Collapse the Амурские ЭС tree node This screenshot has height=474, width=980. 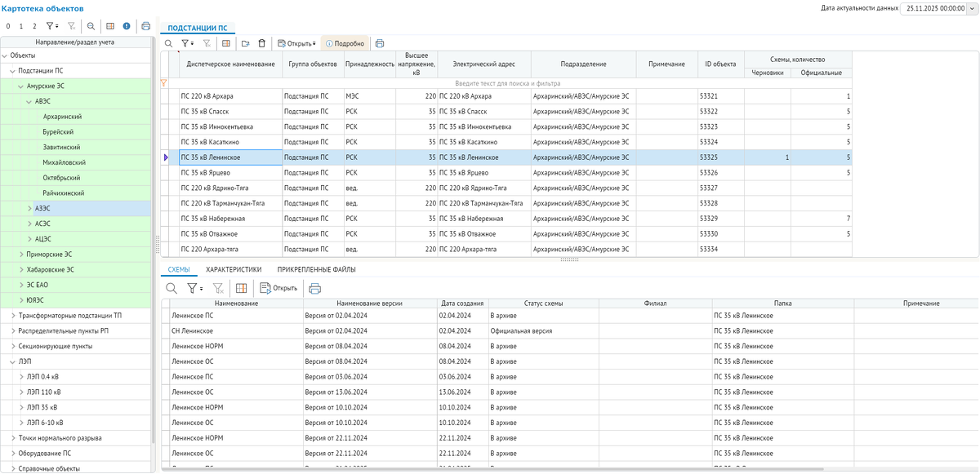click(21, 86)
